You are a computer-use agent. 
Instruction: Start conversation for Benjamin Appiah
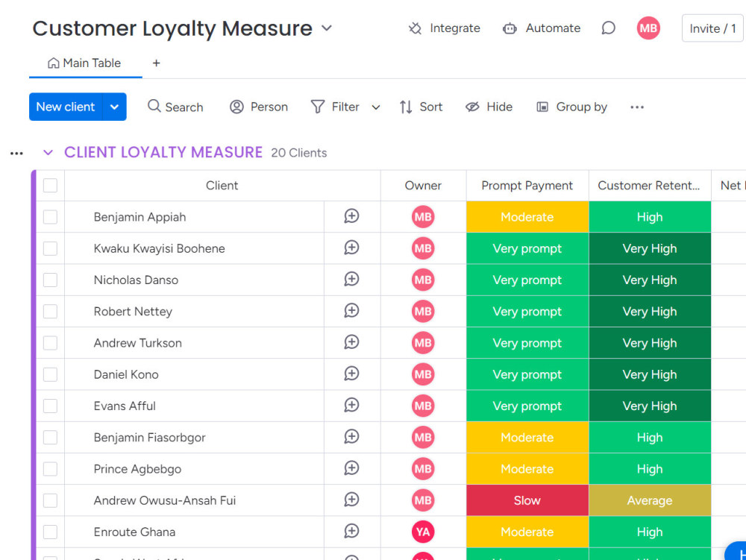[x=351, y=216]
